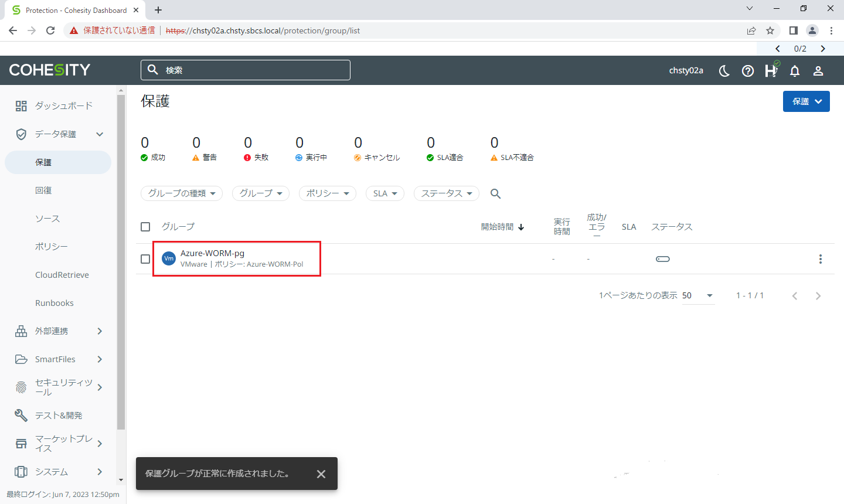844x504 pixels.
Task: Open the browser side panel
Action: point(793,30)
